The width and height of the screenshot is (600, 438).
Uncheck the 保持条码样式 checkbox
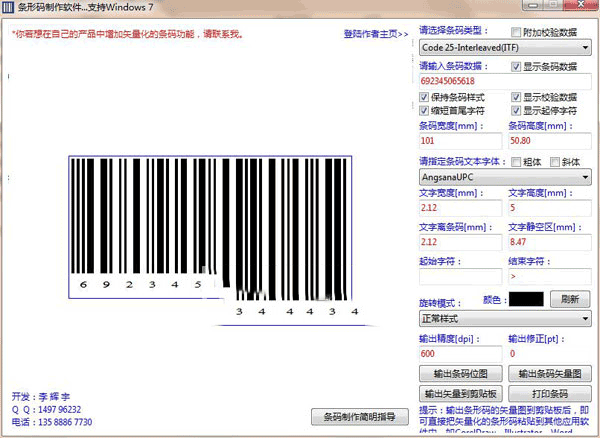424,97
